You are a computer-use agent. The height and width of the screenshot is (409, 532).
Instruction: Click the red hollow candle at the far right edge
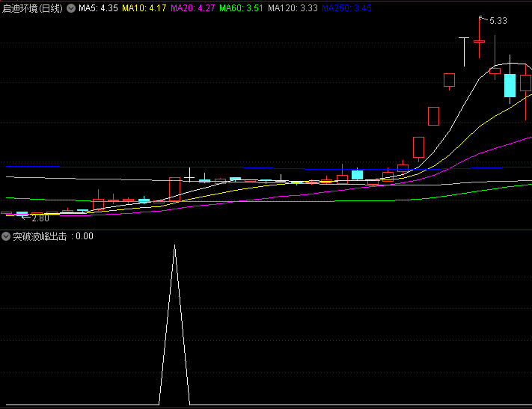pos(526,82)
